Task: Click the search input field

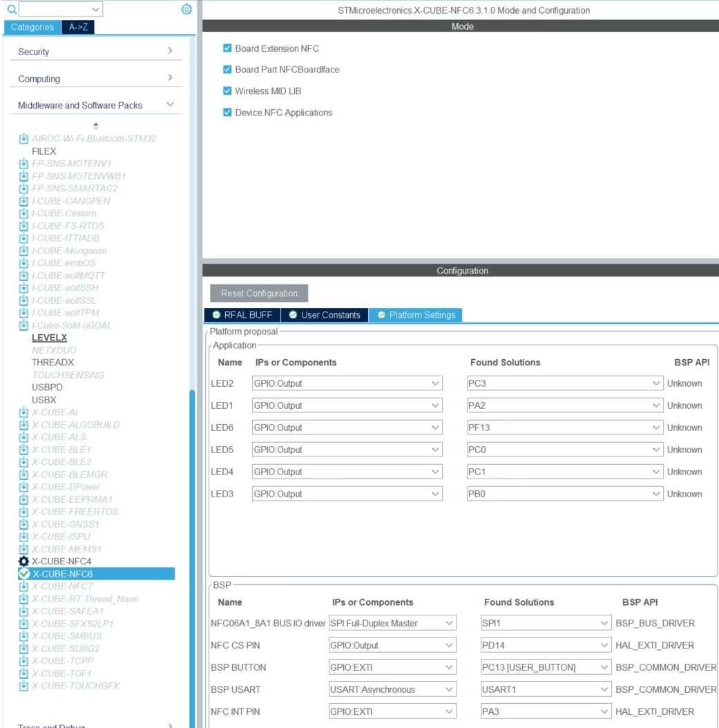Action: tap(60, 9)
